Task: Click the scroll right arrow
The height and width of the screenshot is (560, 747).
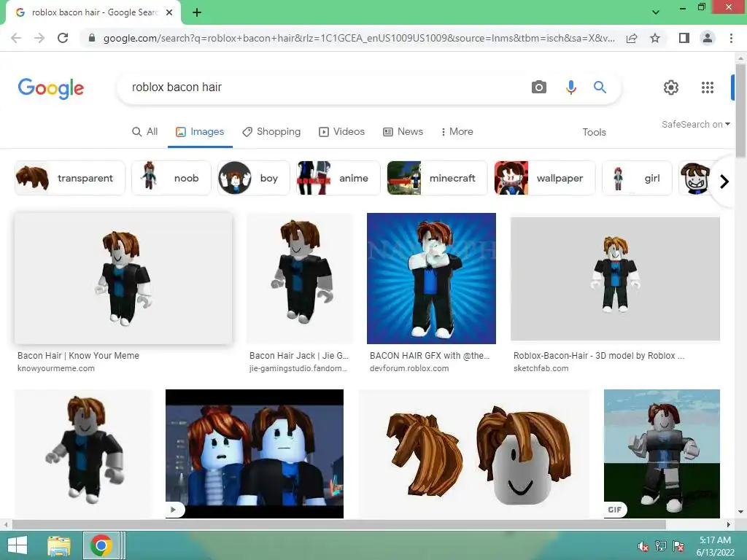Action: coord(729,524)
